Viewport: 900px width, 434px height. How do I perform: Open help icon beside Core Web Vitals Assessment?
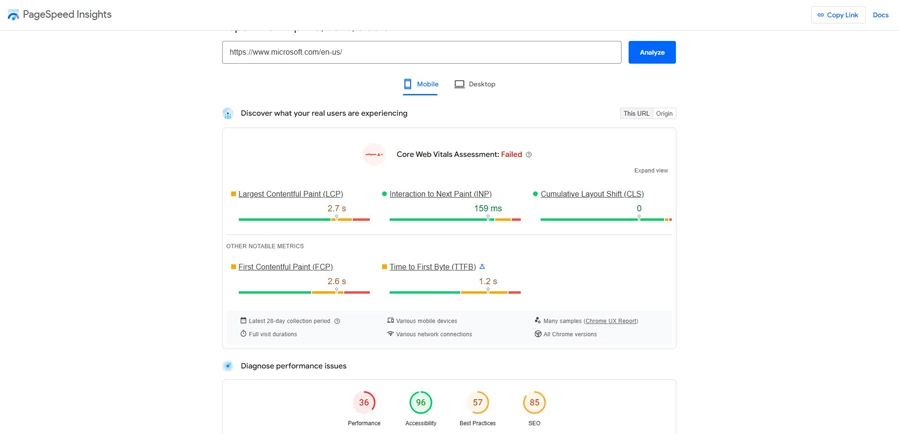tap(529, 154)
